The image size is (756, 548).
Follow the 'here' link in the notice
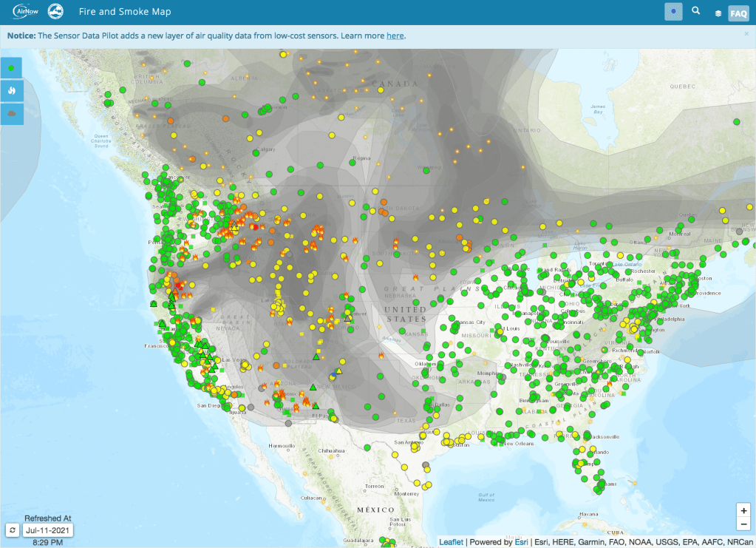pos(395,35)
